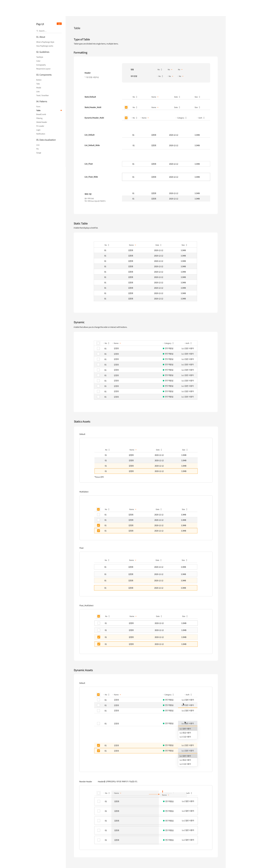Image resolution: width=258 pixels, height=868 pixels.
Task: Choose Lv.2 중급 사용자 under the unchecked row
Action: pyautogui.click(x=188, y=733)
